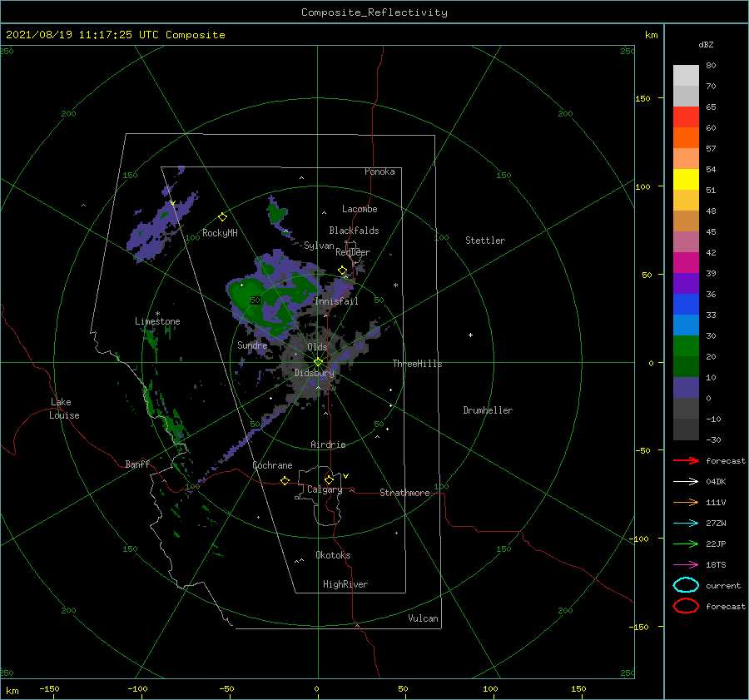Click the Sylvan town label
The width and height of the screenshot is (749, 700).
coord(319,246)
